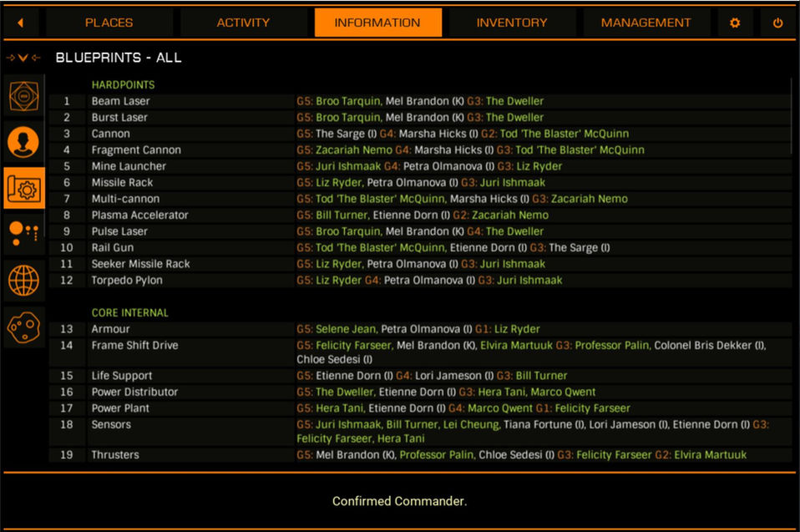Image resolution: width=800 pixels, height=532 pixels.
Task: Select the Pulse Laser blueprint
Action: pos(420,231)
